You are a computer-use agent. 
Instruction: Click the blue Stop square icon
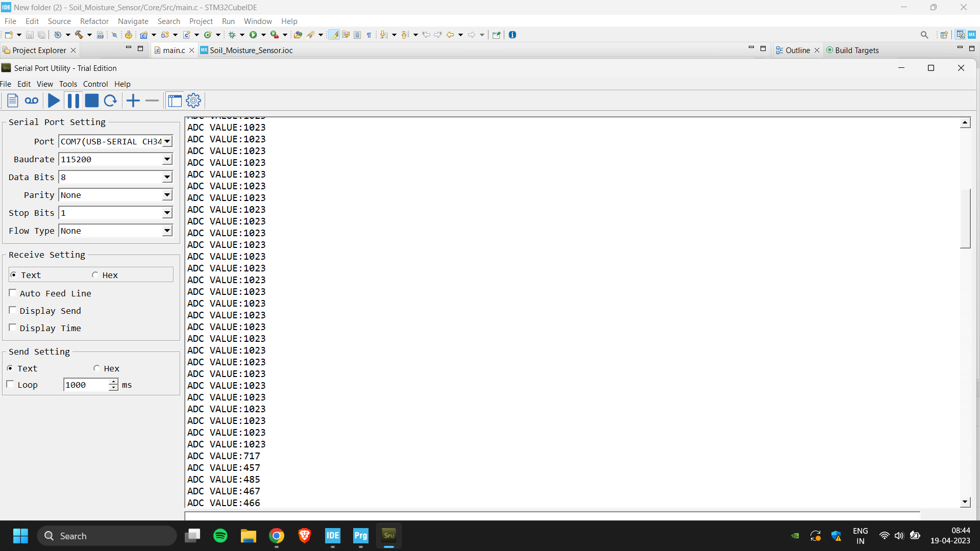[92, 101]
